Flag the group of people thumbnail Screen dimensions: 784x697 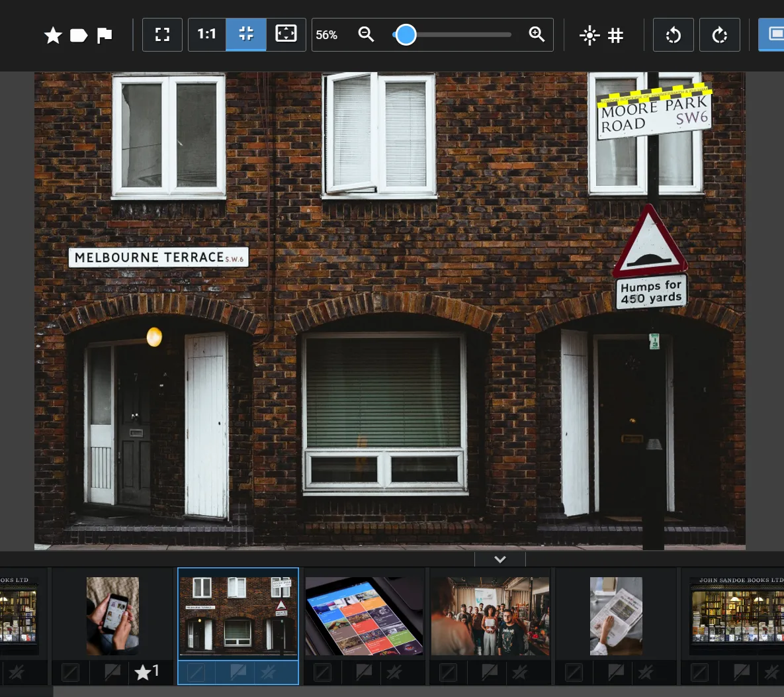pyautogui.click(x=490, y=672)
